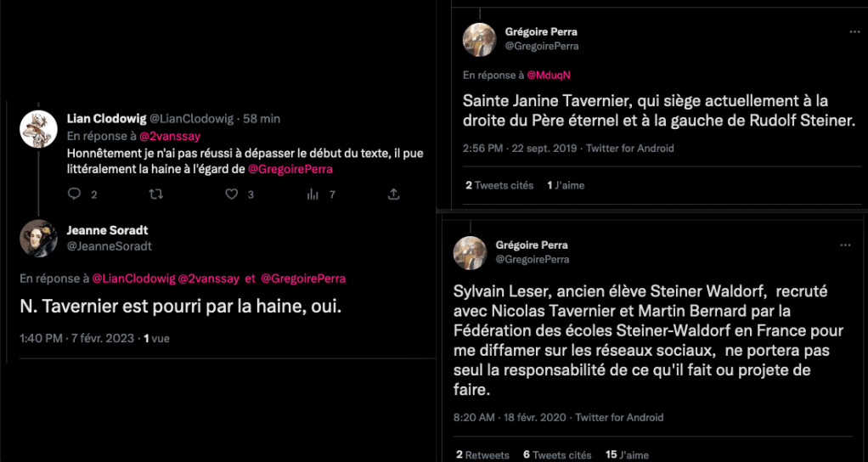Show the 2 Retweets on Sylvain Leser tweet
The height and width of the screenshot is (462, 868).
point(482,455)
